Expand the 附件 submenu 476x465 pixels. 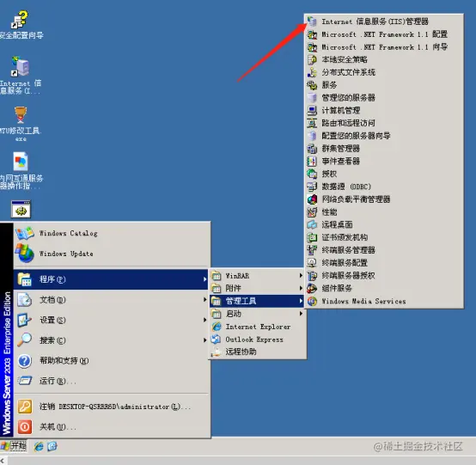[257, 288]
